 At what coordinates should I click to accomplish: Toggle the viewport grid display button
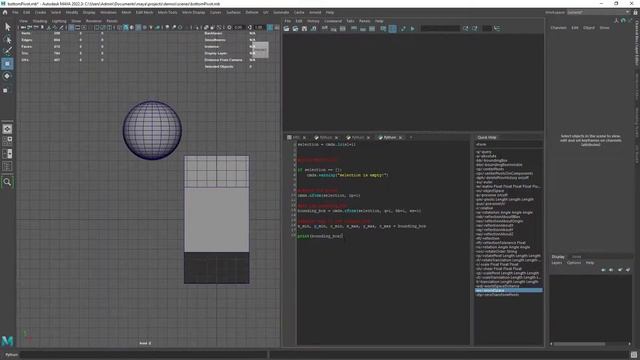pyautogui.click(x=71, y=27)
